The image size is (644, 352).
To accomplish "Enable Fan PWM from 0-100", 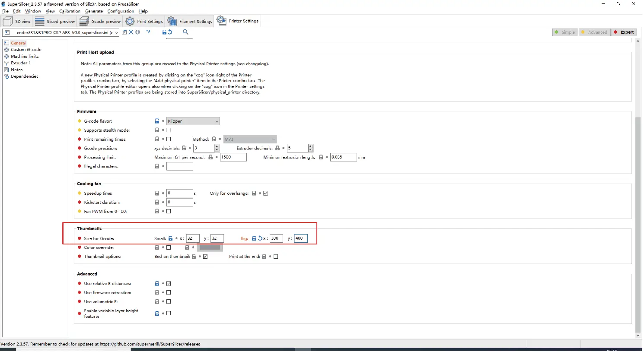I will pos(169,211).
